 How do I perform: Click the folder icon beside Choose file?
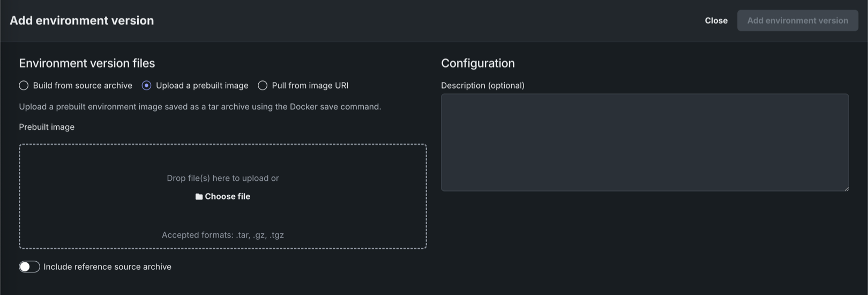(x=199, y=197)
